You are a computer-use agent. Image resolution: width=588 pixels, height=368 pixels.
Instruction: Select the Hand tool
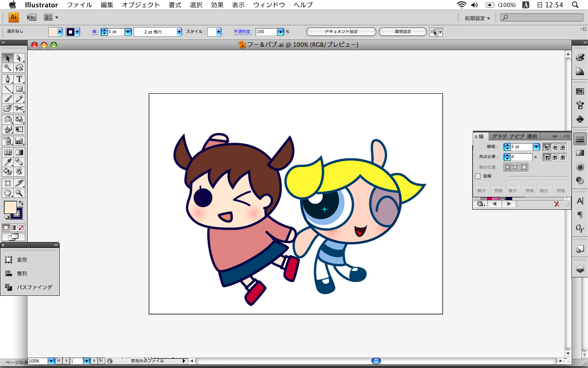point(8,193)
